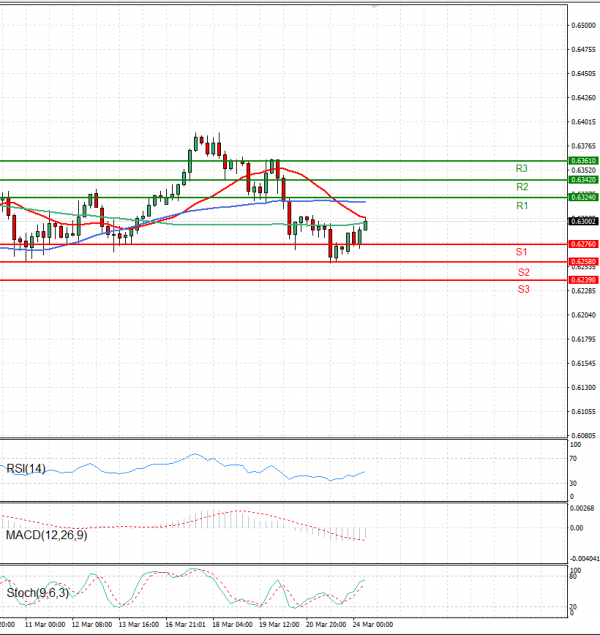Select the S1 support label
The height and width of the screenshot is (635, 600).
pyautogui.click(x=521, y=252)
